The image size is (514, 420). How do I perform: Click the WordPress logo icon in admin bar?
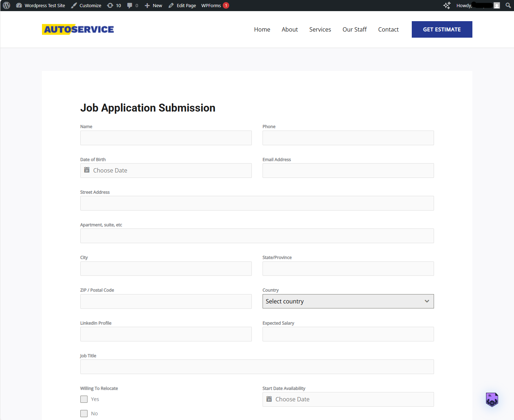[6, 5]
